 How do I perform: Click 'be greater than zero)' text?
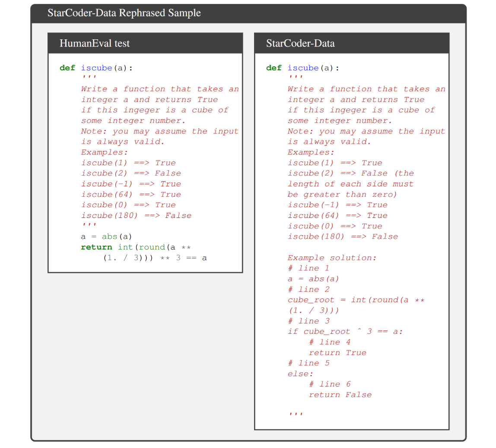click(342, 195)
